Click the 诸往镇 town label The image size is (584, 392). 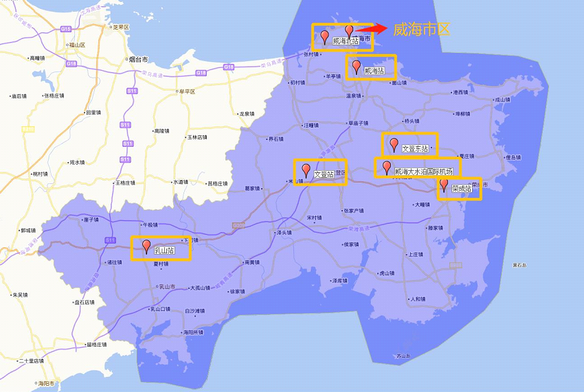[115, 262]
